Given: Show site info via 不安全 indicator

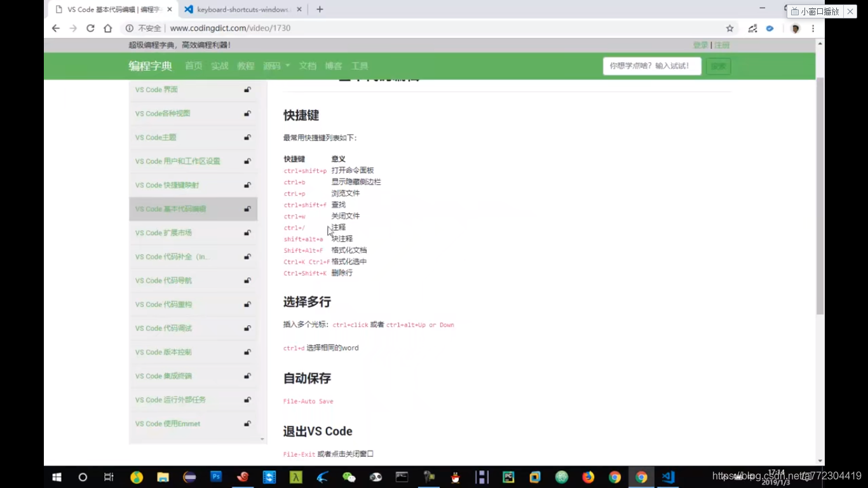Looking at the screenshot, I should coord(144,28).
